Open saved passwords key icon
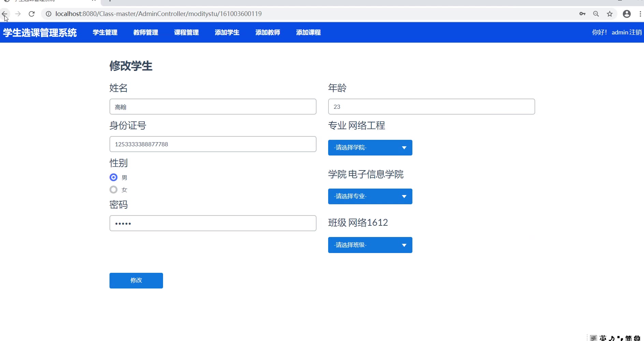The width and height of the screenshot is (644, 341). tap(582, 14)
